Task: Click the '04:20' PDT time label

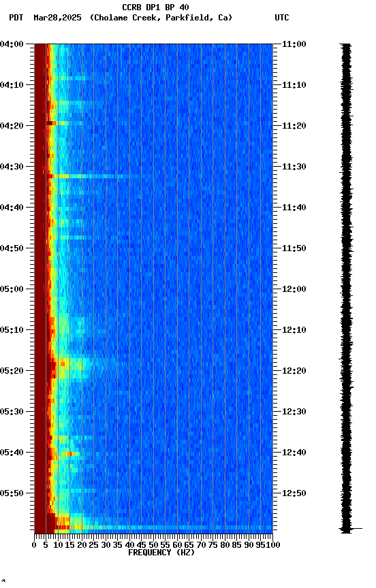Action: point(12,126)
